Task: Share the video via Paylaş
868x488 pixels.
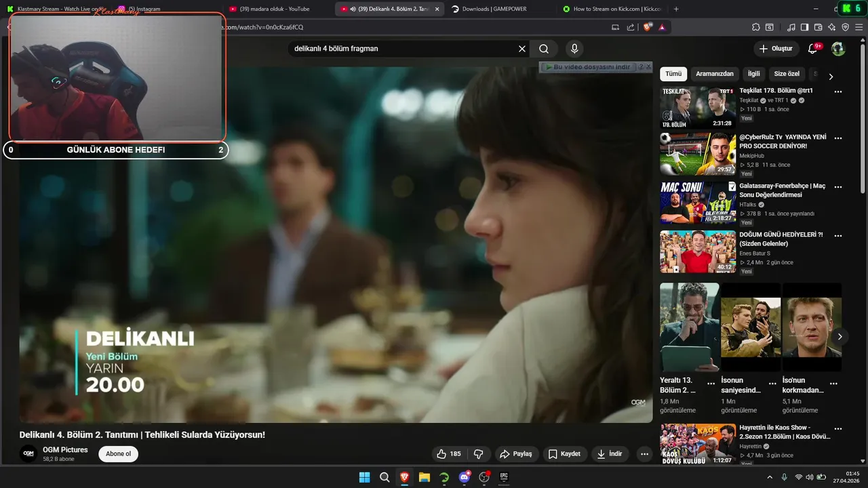Action: 515,454
